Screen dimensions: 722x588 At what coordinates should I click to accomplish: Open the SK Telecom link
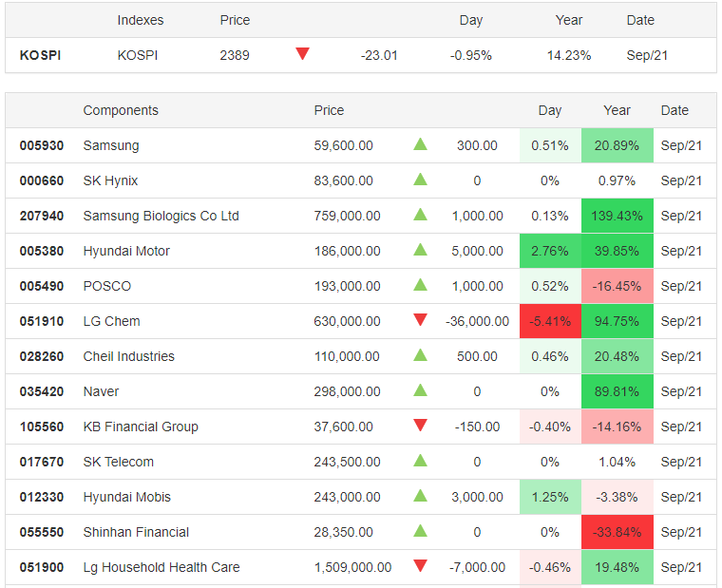coord(119,462)
